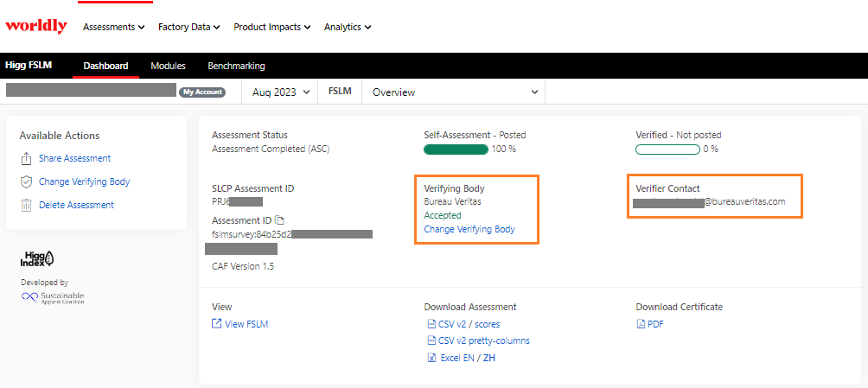Click the CSV v2 pretty-columns file icon
The width and height of the screenshot is (868, 388).
(431, 340)
